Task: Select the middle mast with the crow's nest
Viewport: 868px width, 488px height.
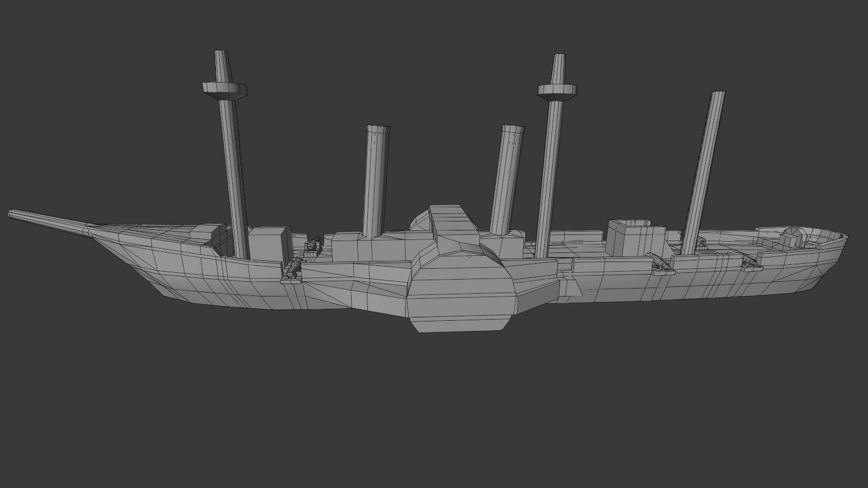Action: [x=553, y=156]
